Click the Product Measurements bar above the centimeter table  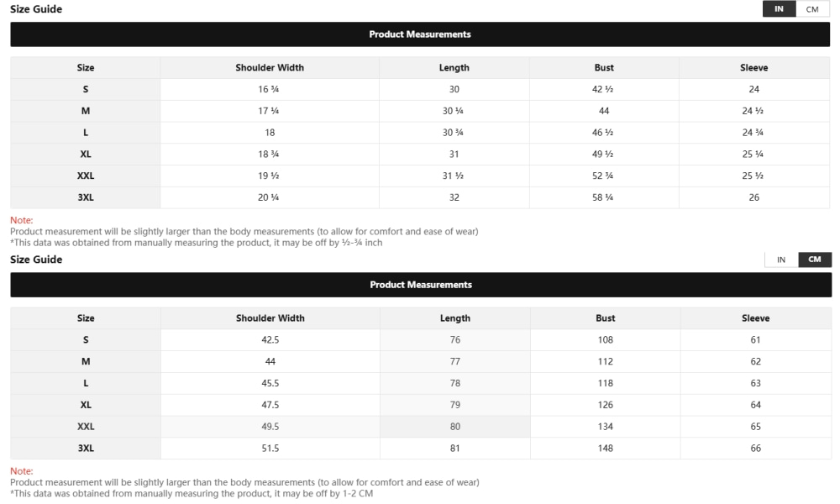(420, 285)
